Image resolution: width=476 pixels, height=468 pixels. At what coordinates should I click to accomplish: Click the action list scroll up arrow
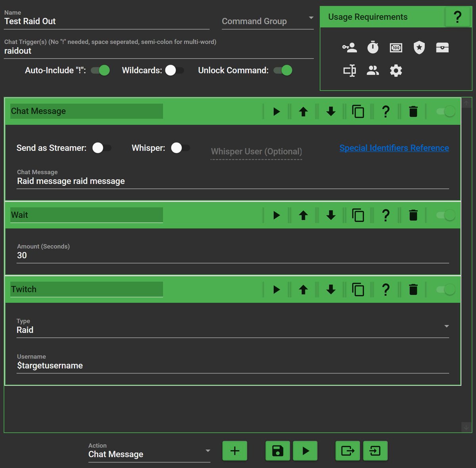(x=466, y=103)
